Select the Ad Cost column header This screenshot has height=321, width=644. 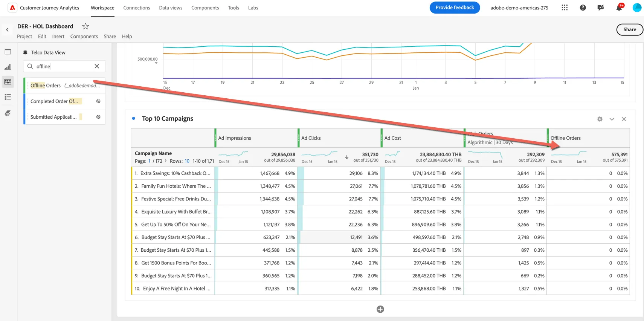pyautogui.click(x=422, y=138)
